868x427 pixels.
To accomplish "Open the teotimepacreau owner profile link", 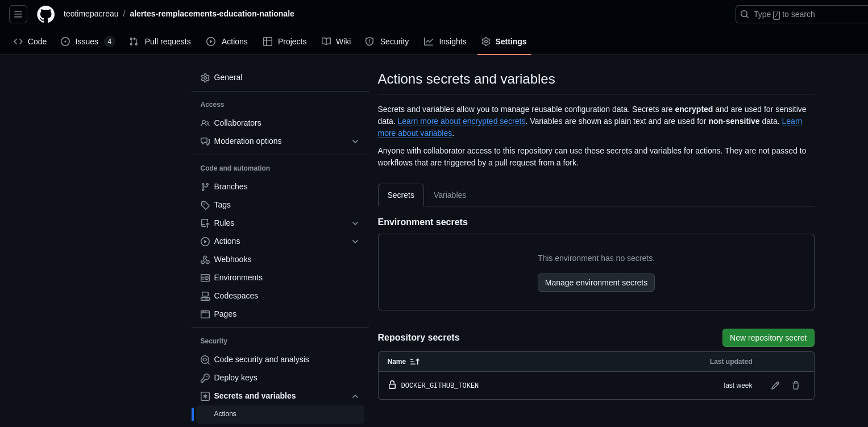I will click(x=91, y=14).
